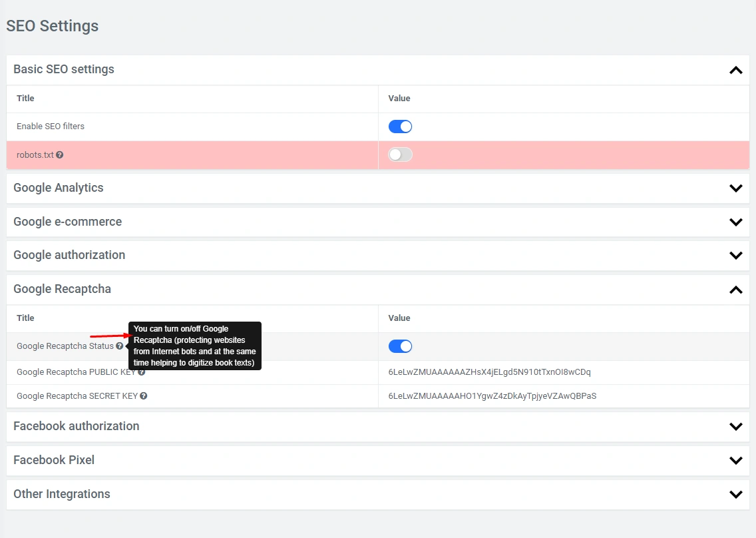Click the SEO Settings page heading

53,26
